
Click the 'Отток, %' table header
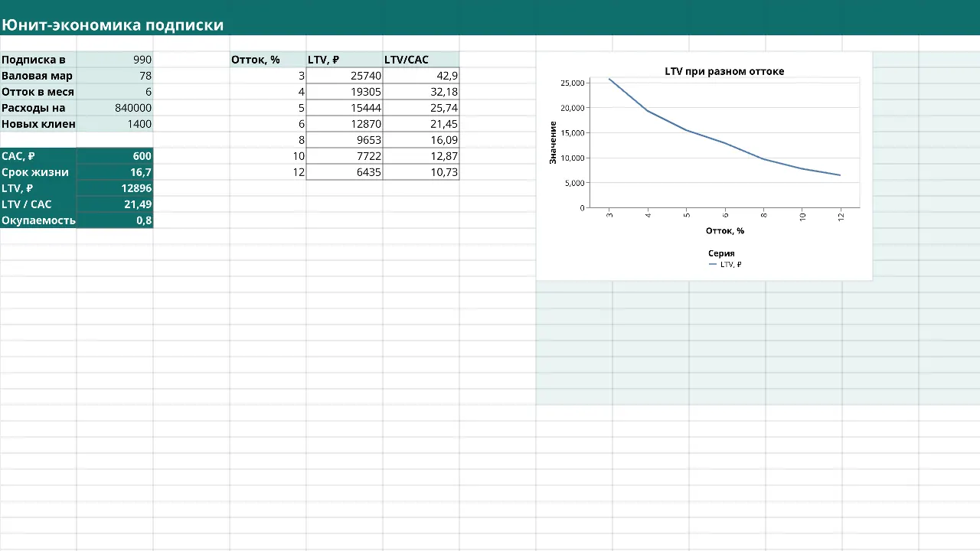(x=268, y=60)
